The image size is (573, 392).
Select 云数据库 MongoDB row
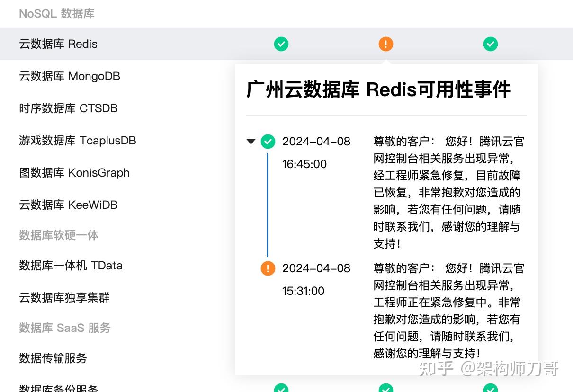[x=70, y=76]
